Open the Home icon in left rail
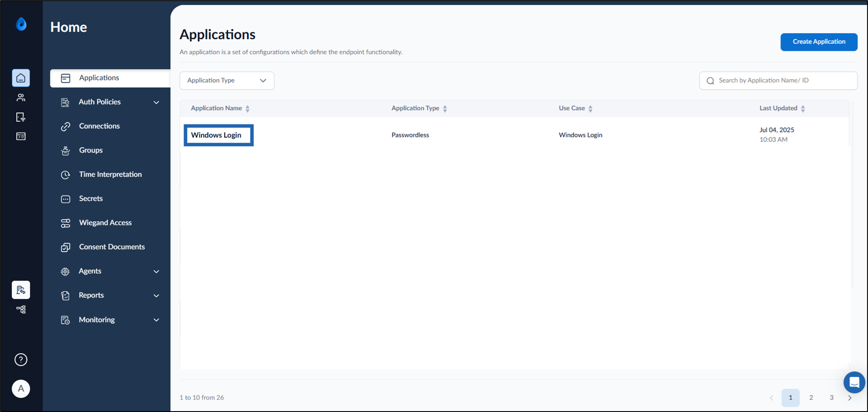Screen dimensions: 868x412 coord(21,78)
